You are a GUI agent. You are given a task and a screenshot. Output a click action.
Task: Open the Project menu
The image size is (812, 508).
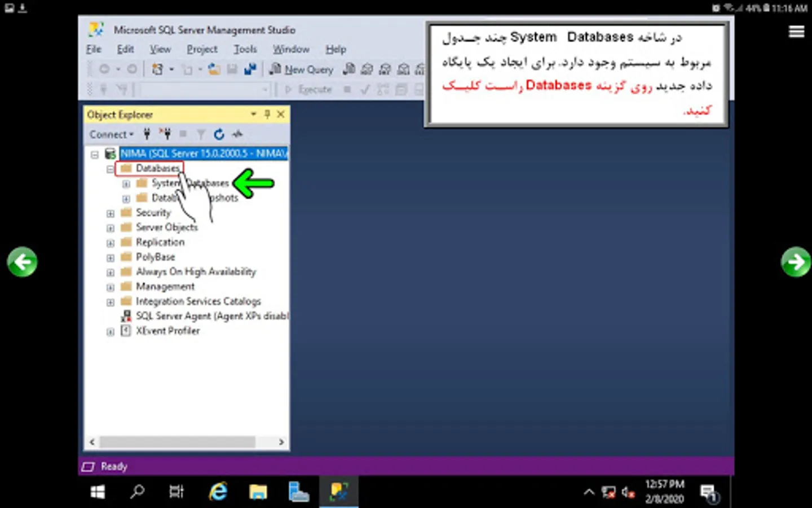click(202, 49)
